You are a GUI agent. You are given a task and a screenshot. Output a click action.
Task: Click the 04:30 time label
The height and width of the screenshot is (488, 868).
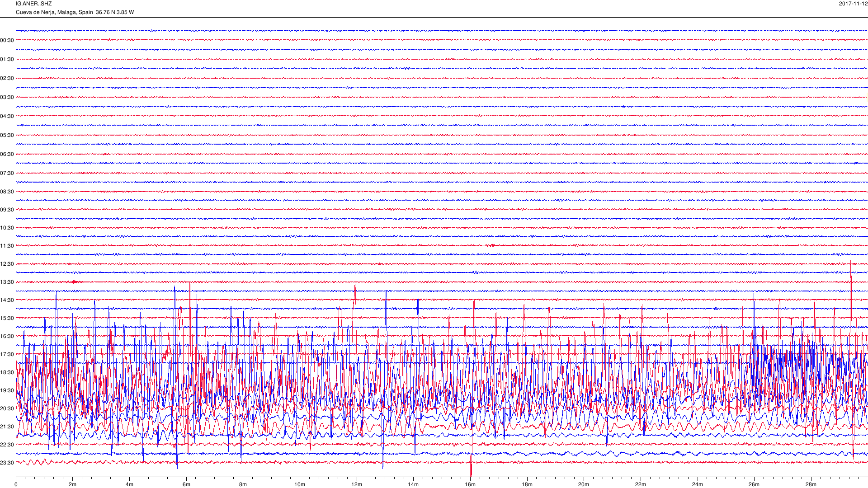(x=7, y=116)
